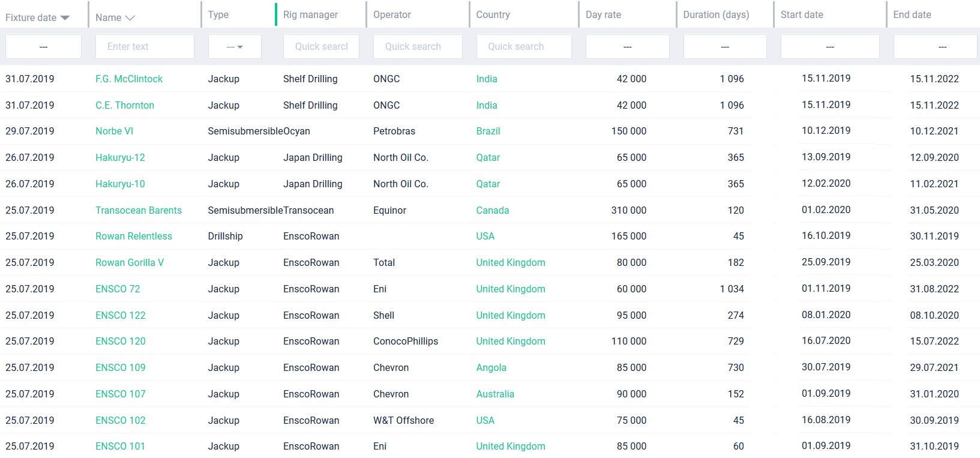
Task: Click the Norbe VI rig name
Action: pyautogui.click(x=114, y=131)
